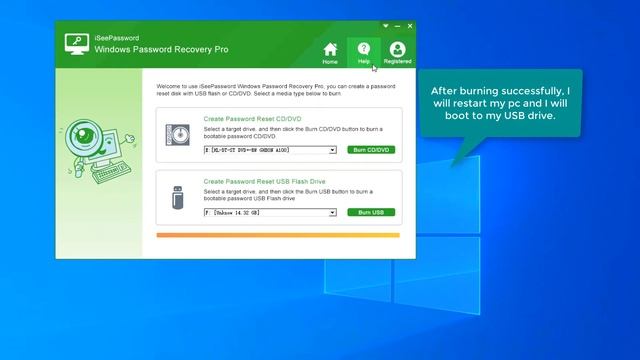Close the Password Recovery window

410,26
